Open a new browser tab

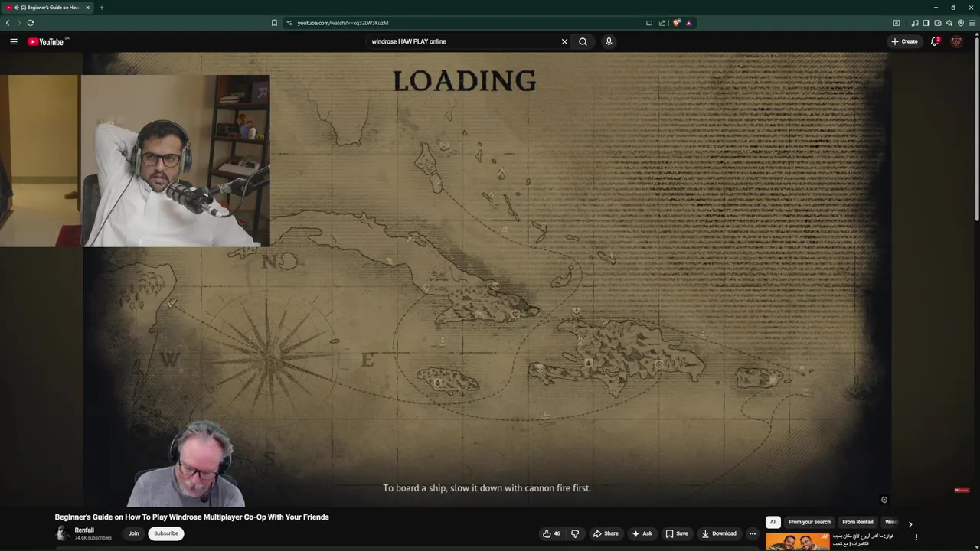101,8
